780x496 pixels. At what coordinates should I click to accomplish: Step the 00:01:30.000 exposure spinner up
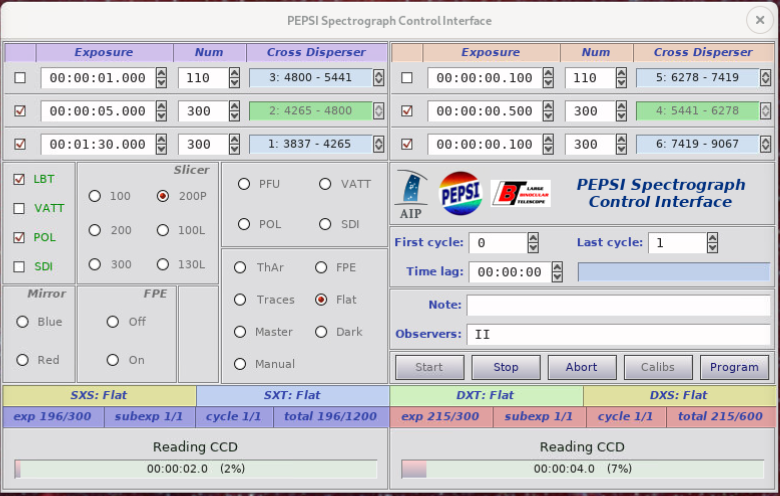(161, 140)
